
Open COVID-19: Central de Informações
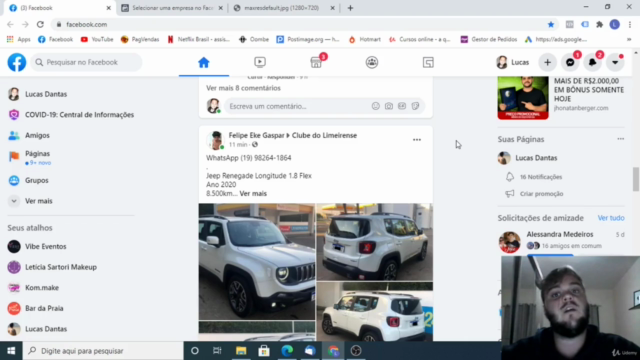[x=79, y=115]
